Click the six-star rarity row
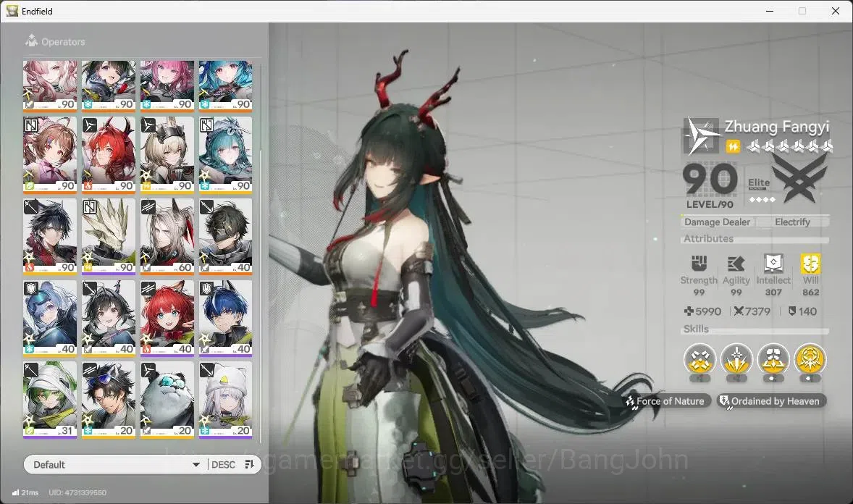 [x=789, y=146]
